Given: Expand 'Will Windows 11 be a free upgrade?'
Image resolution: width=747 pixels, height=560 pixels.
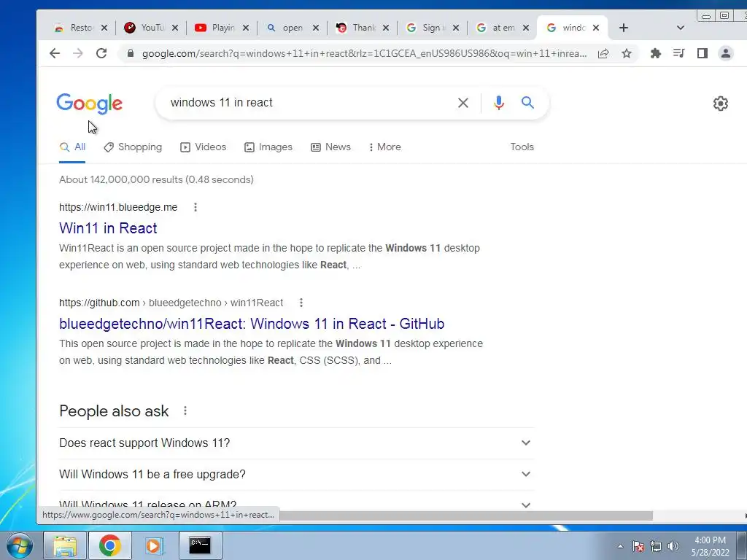Looking at the screenshot, I should 296,474.
